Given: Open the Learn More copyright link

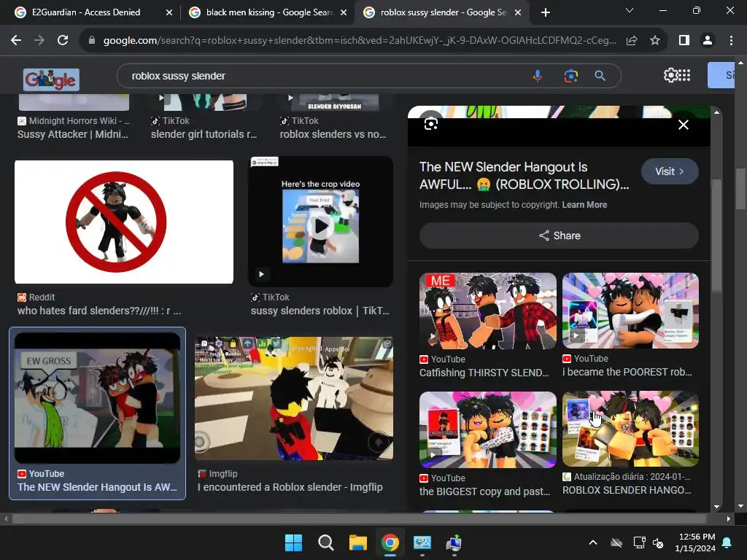Looking at the screenshot, I should (584, 205).
